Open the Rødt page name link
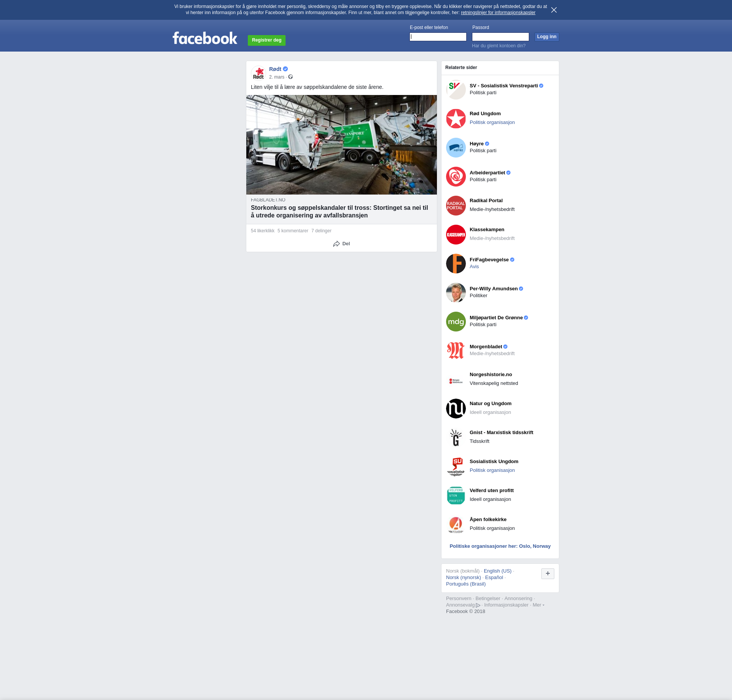Screen dimensions: 732x700 [275, 69]
